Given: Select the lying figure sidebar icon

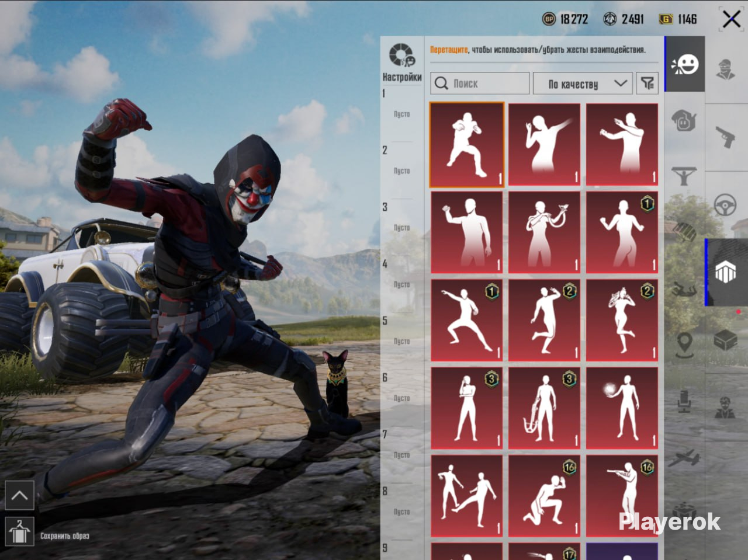Looking at the screenshot, I should pos(683,288).
